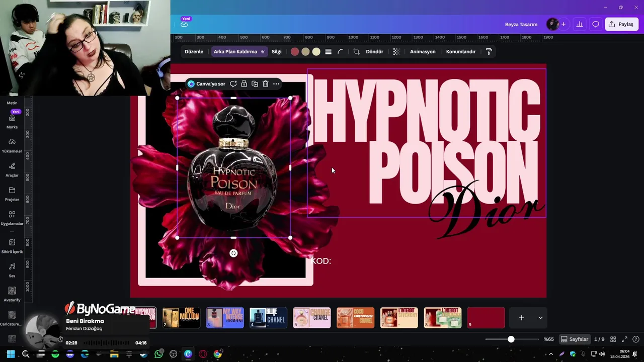Select the Chance Chanel page 5 thumbnail

pos(312,318)
